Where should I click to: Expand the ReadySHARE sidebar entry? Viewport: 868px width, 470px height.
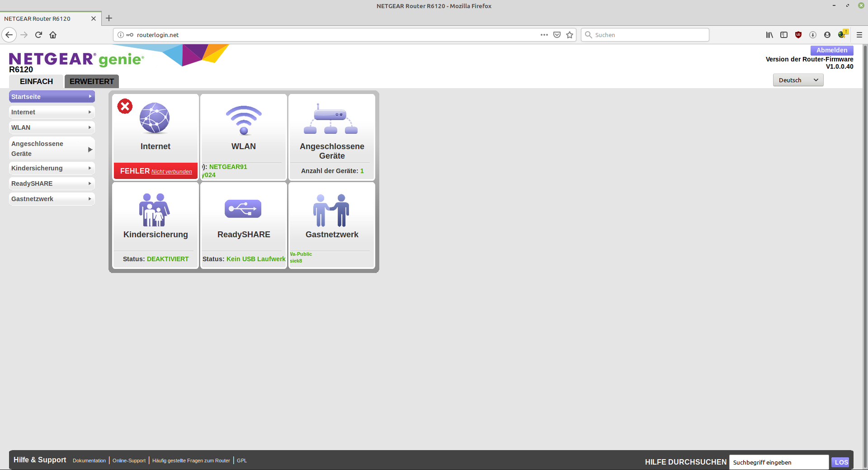point(52,183)
